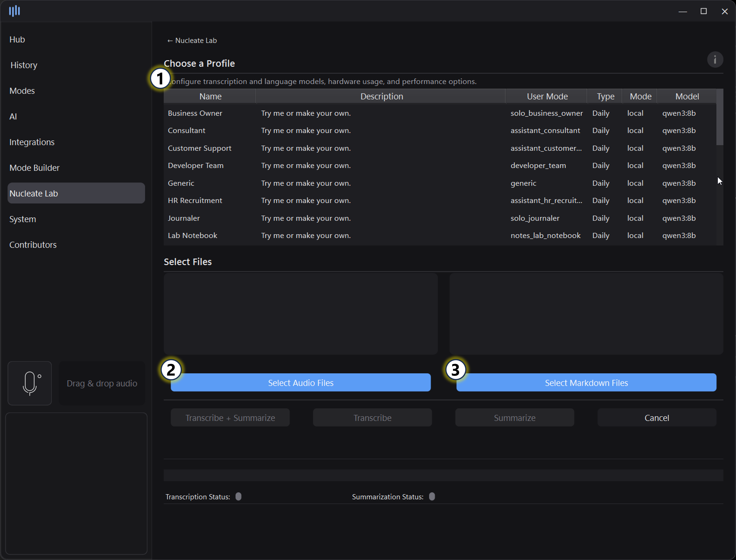Viewport: 736px width, 560px height.
Task: Click the Transcribe + Summarize button
Action: click(230, 418)
